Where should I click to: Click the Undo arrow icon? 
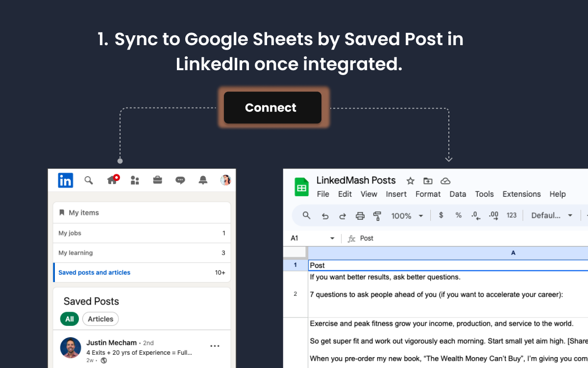click(x=325, y=215)
